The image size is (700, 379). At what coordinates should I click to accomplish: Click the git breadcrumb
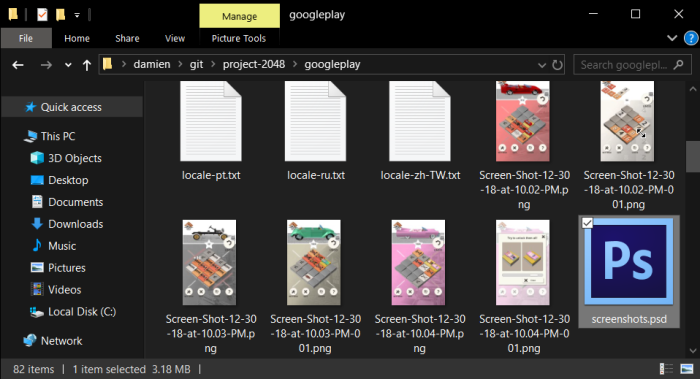(x=196, y=64)
